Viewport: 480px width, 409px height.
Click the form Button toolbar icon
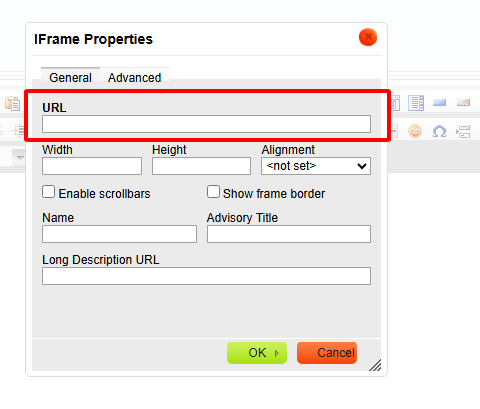[x=439, y=103]
